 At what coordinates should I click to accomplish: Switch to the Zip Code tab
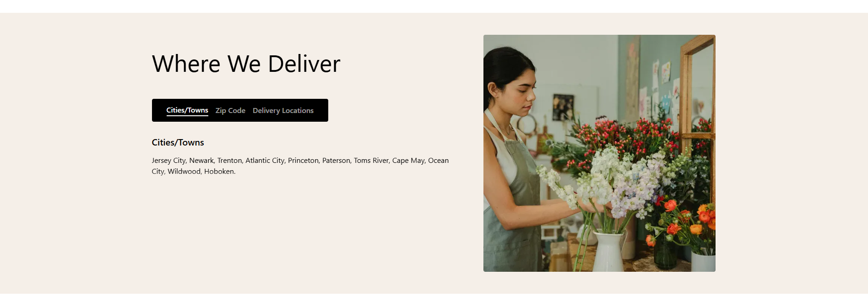(230, 111)
